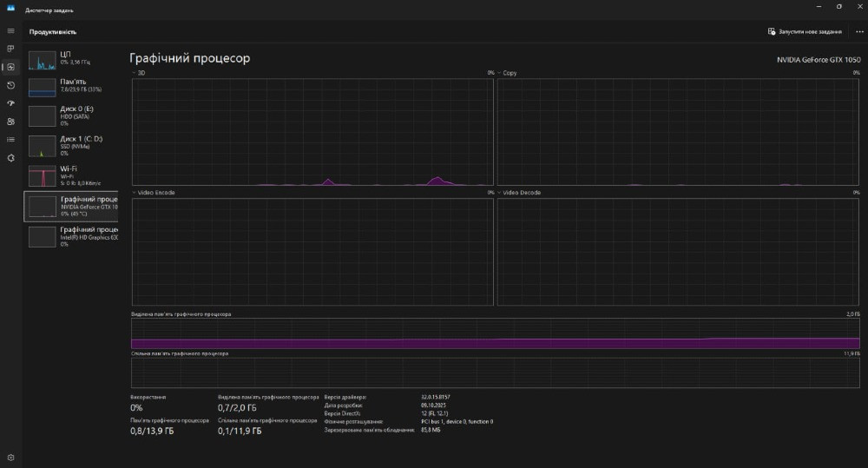Select the ЦП (CPU) performance item
This screenshot has height=468, width=868.
pos(73,59)
